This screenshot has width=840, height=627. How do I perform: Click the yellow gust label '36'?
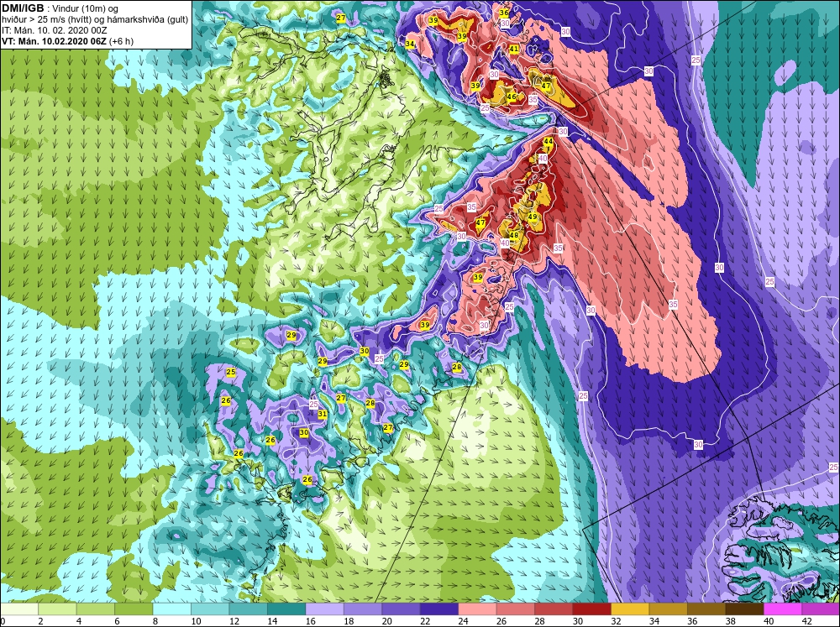504,13
